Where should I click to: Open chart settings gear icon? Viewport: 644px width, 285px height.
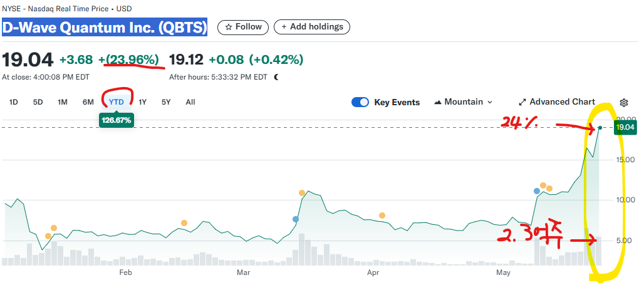coord(624,102)
